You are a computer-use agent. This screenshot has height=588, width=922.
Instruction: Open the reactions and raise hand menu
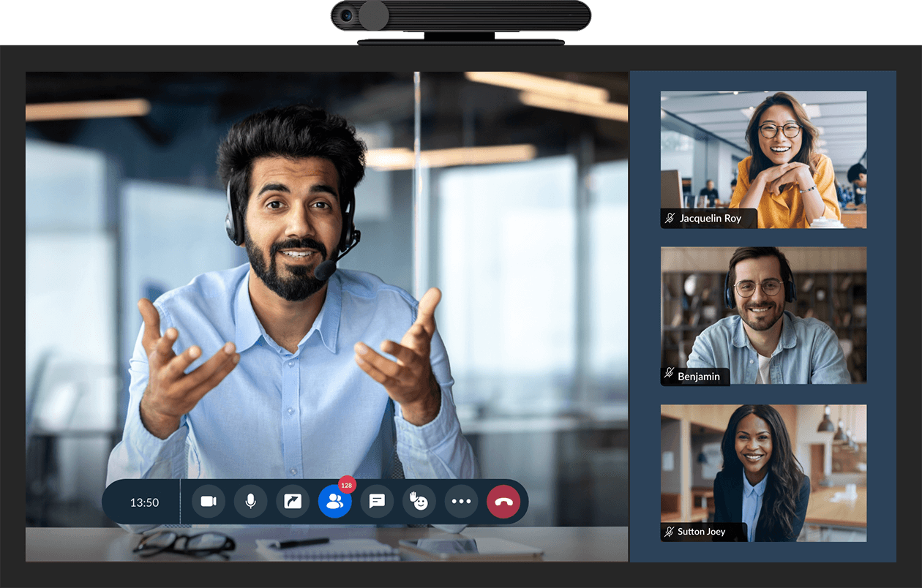click(x=419, y=501)
